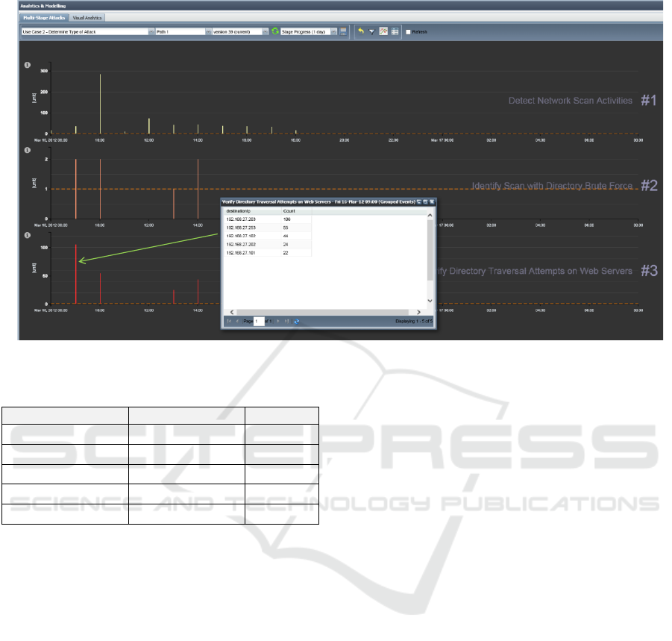Sort by the destinationIp column header
This screenshot has width=672, height=641.
coord(252,211)
